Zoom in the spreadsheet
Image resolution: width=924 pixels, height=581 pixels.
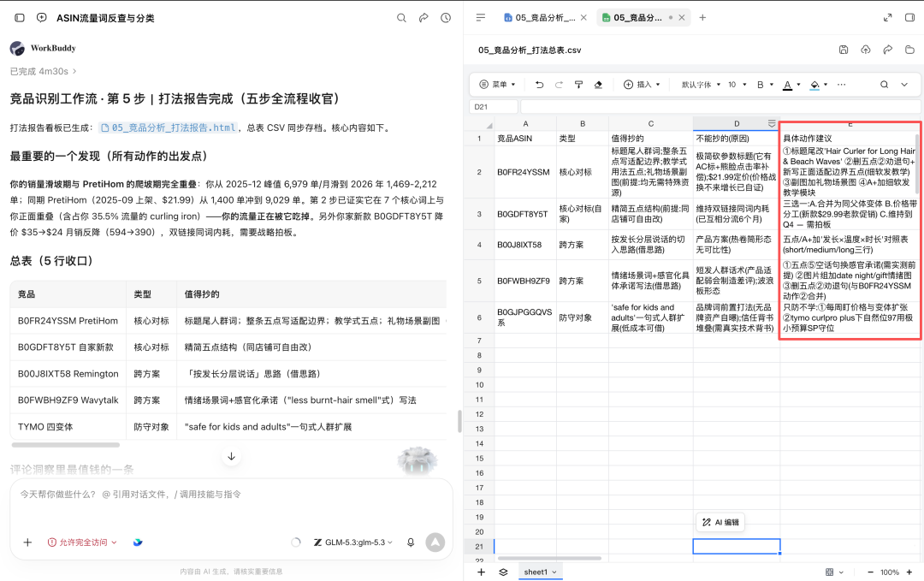(x=909, y=572)
